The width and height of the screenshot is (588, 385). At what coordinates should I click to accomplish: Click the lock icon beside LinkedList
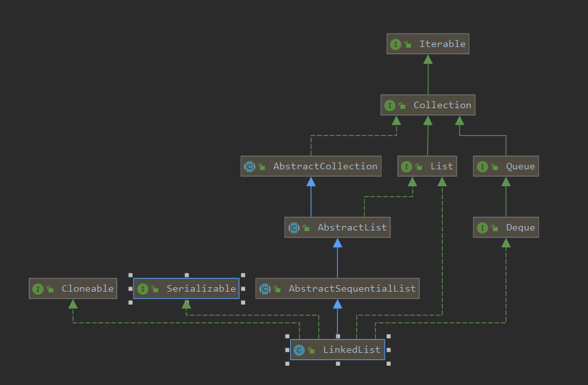pos(311,350)
